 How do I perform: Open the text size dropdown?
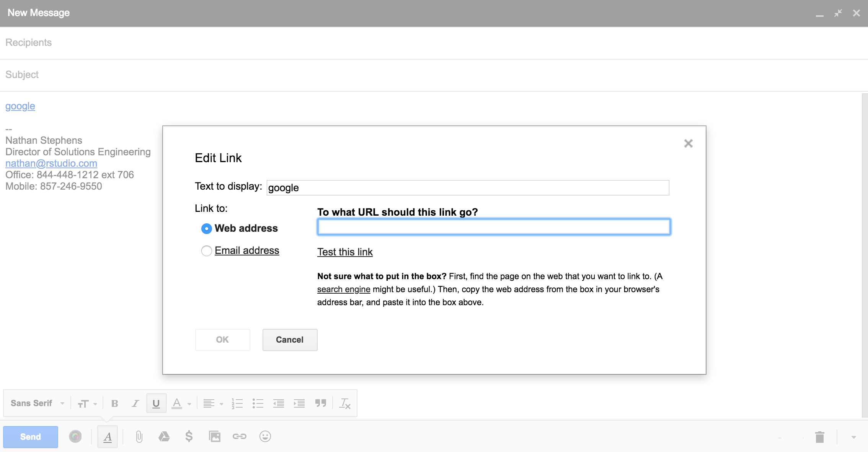(87, 403)
